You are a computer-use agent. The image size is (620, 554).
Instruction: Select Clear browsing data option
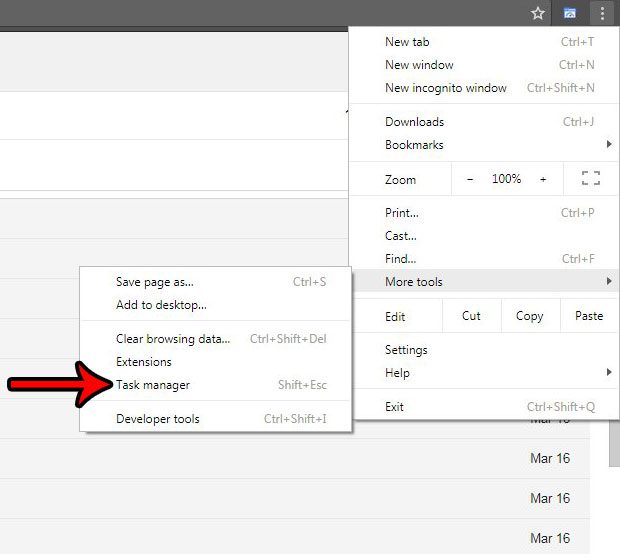click(172, 339)
